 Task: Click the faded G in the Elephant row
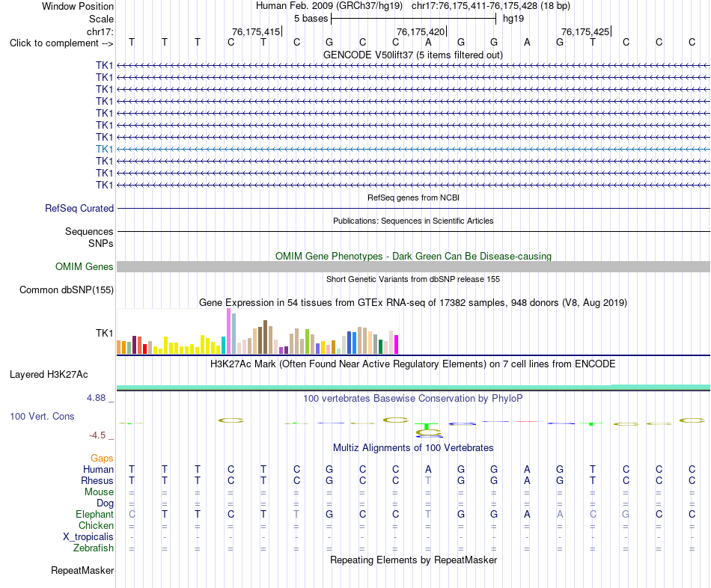coord(626,514)
